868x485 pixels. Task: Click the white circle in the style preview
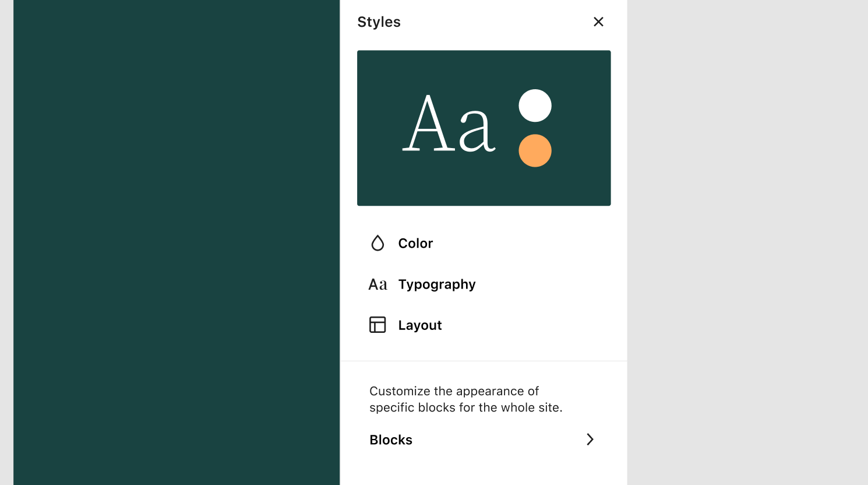(535, 106)
